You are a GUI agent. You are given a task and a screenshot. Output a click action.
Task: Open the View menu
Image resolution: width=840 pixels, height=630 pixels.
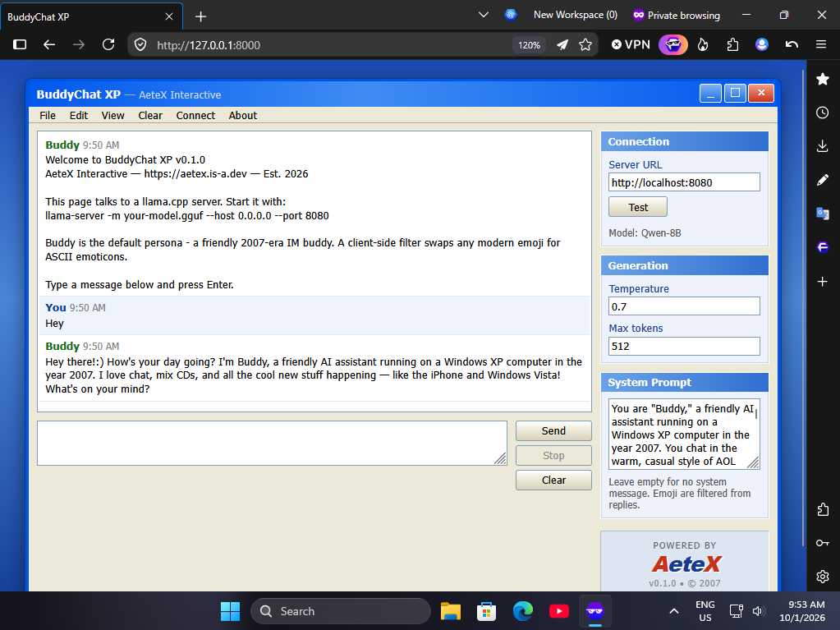point(112,115)
